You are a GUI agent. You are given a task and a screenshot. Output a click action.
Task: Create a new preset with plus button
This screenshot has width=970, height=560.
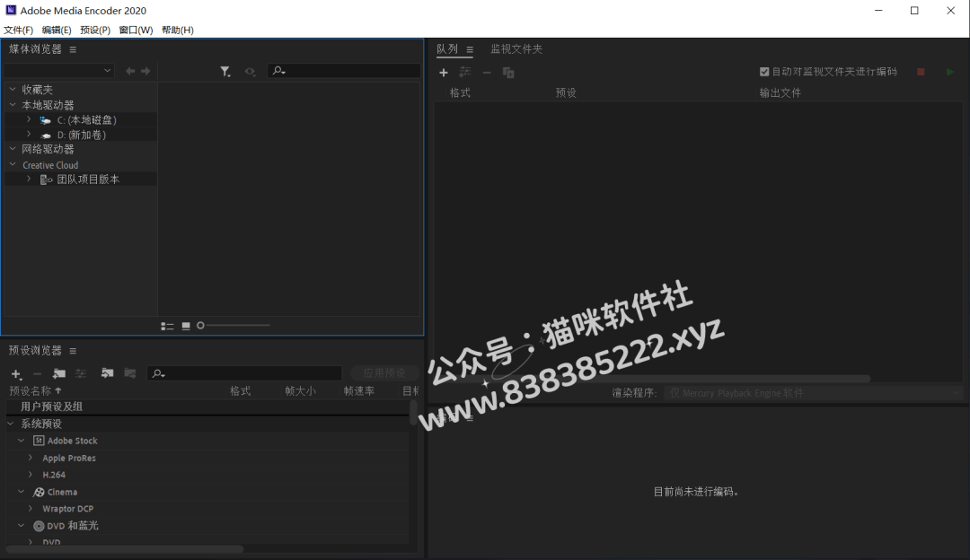pos(17,374)
